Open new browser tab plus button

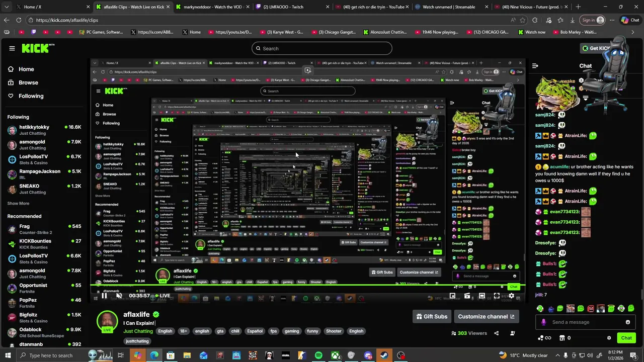(578, 7)
